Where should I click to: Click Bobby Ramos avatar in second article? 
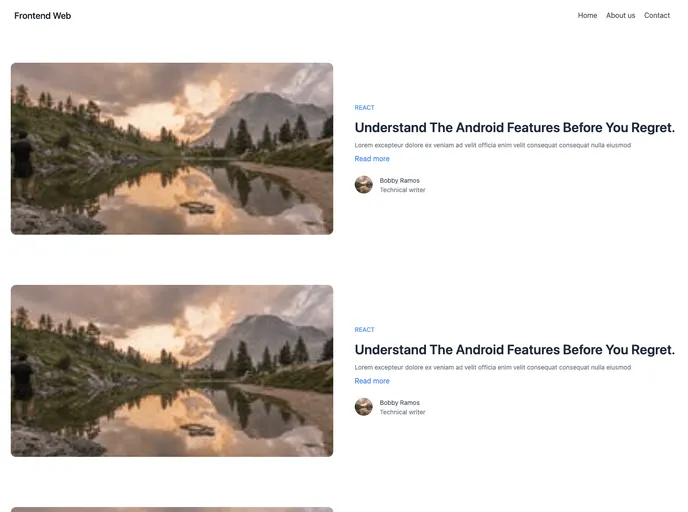(363, 407)
